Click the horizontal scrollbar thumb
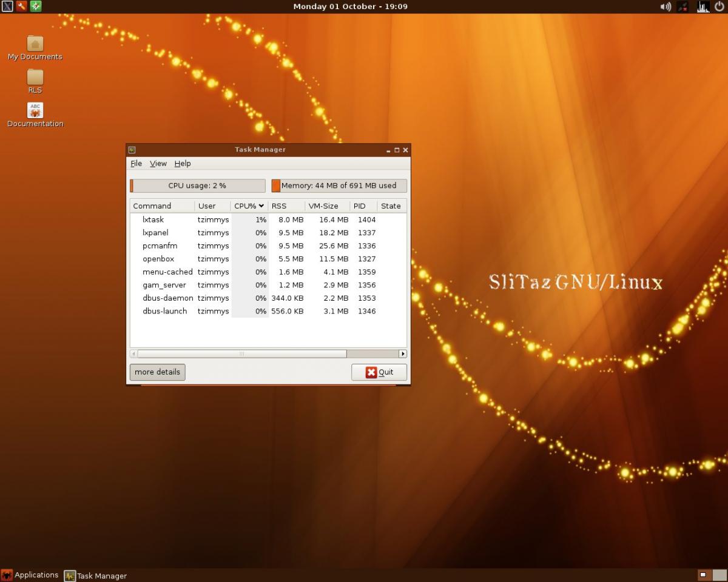Image resolution: width=728 pixels, height=582 pixels. pyautogui.click(x=242, y=353)
